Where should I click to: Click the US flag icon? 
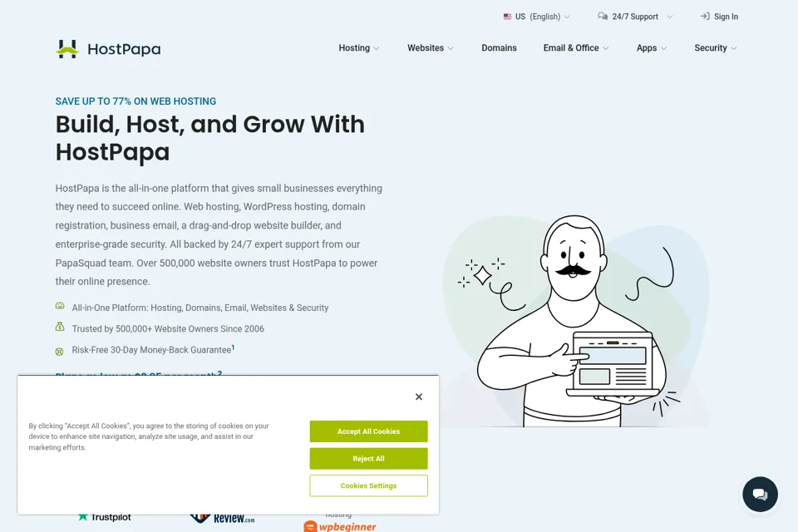pyautogui.click(x=507, y=17)
